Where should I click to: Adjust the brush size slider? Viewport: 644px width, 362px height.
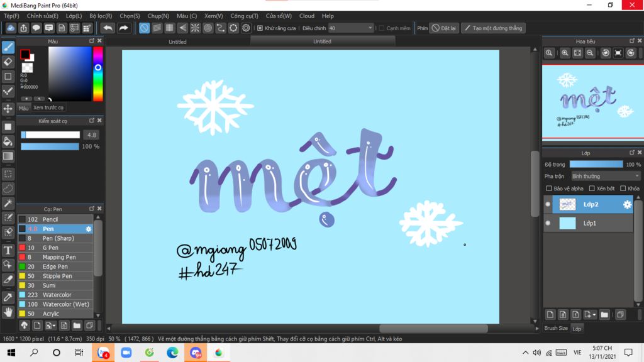click(x=50, y=135)
